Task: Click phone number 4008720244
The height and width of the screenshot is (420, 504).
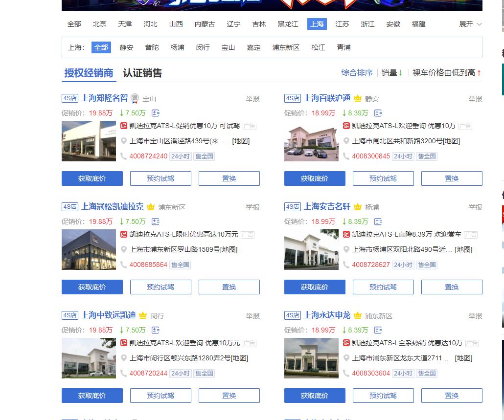Action: 148,374
